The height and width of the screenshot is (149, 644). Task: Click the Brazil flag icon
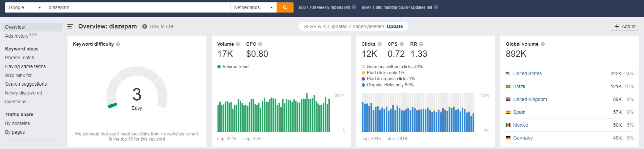508,86
